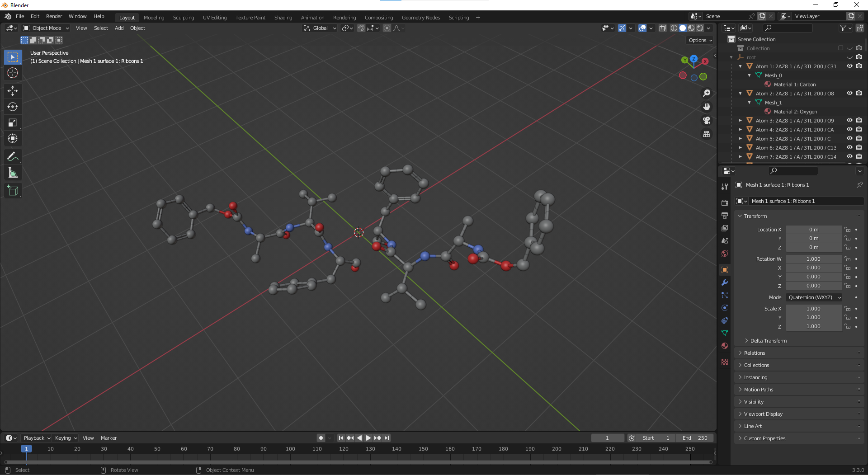Select the Rotate tool

coord(13,107)
